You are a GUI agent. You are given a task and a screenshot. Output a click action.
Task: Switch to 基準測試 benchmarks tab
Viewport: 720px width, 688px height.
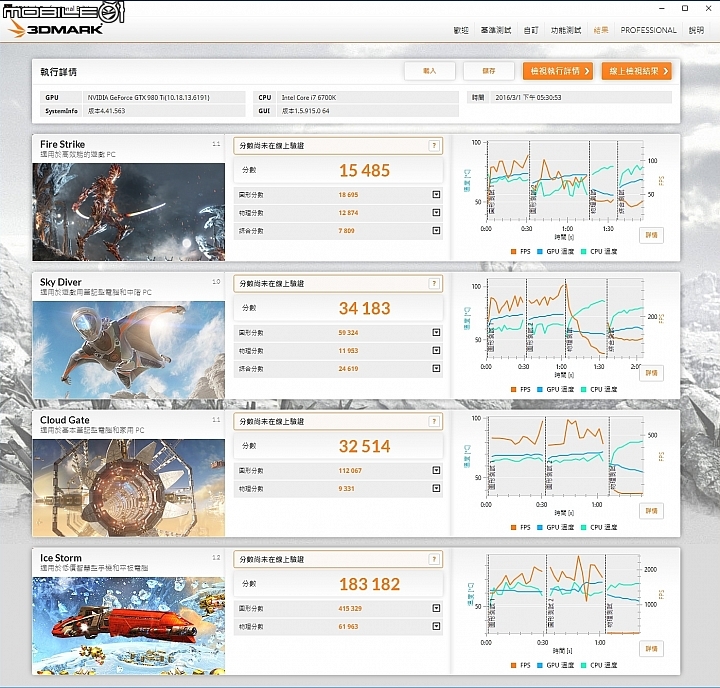coord(496,30)
